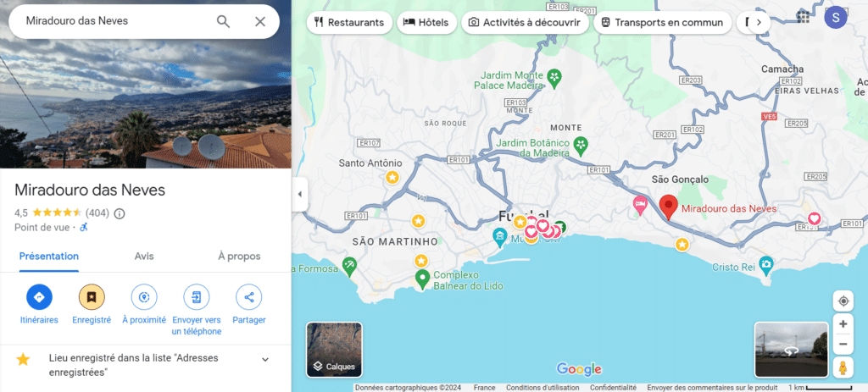This screenshot has width=868, height=392.
Task: Click Envoyer vers un téléphone icon
Action: click(197, 297)
